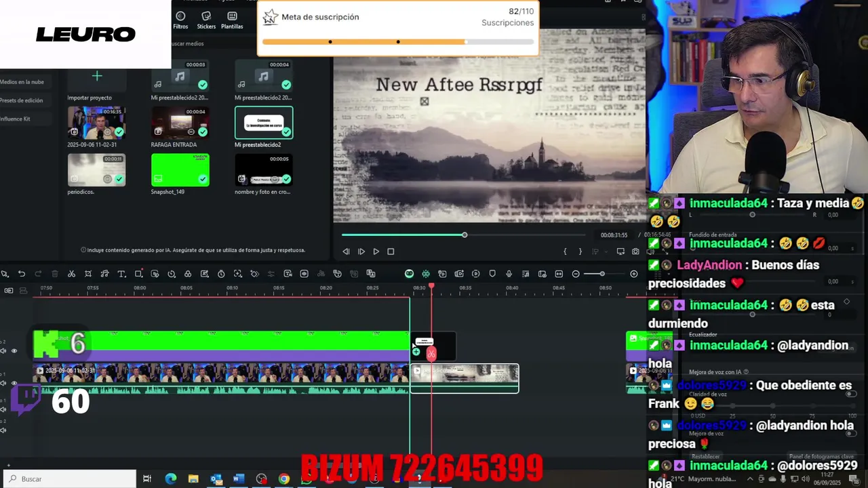Open File Explorer from taskbar
This screenshot has width=868, height=488.
coord(193,479)
